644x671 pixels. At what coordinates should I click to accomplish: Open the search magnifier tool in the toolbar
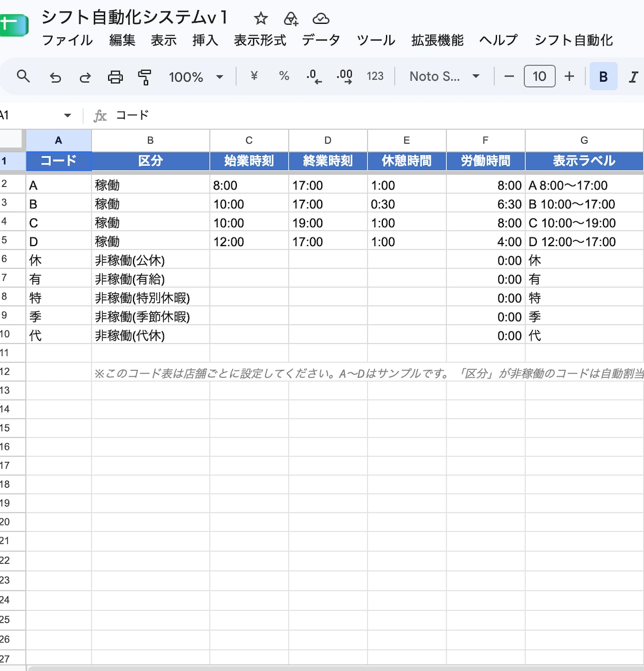click(x=23, y=76)
